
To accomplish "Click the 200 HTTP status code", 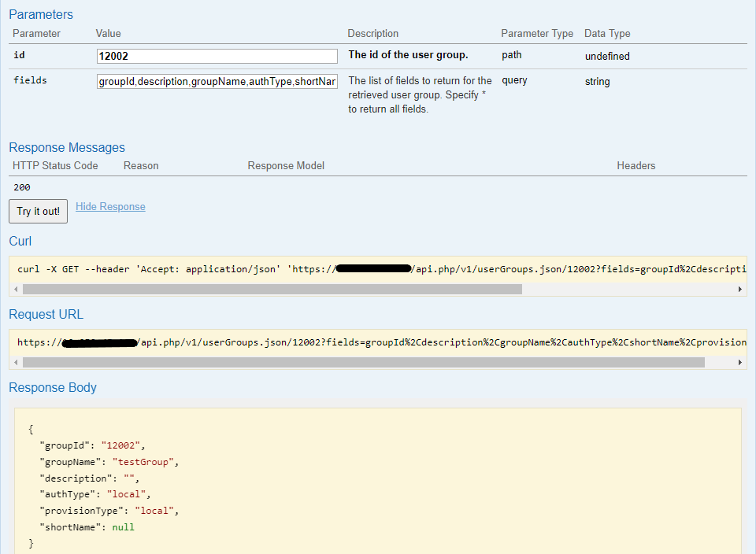I will coord(22,187).
